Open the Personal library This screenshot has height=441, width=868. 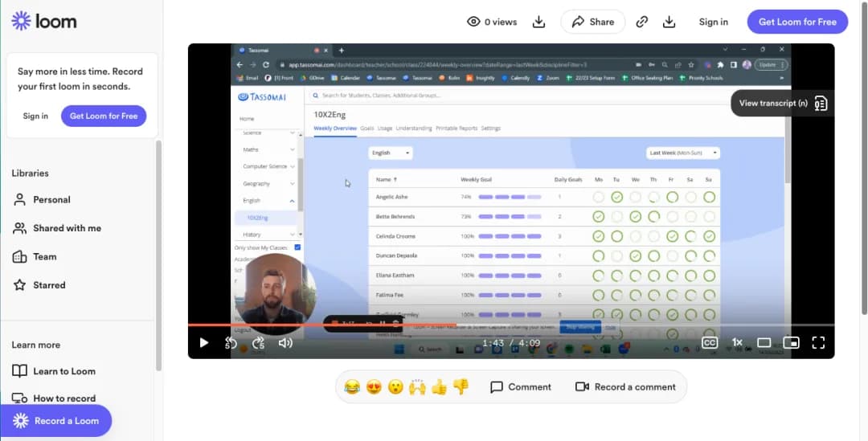[x=42, y=200]
